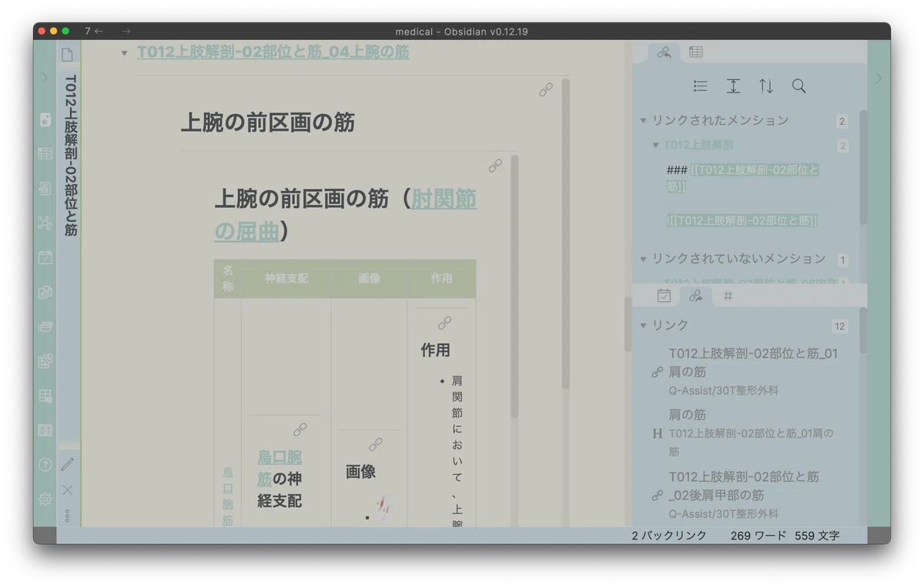Image resolution: width=924 pixels, height=588 pixels.
Task: Navigate back with the left arrow
Action: point(99,32)
